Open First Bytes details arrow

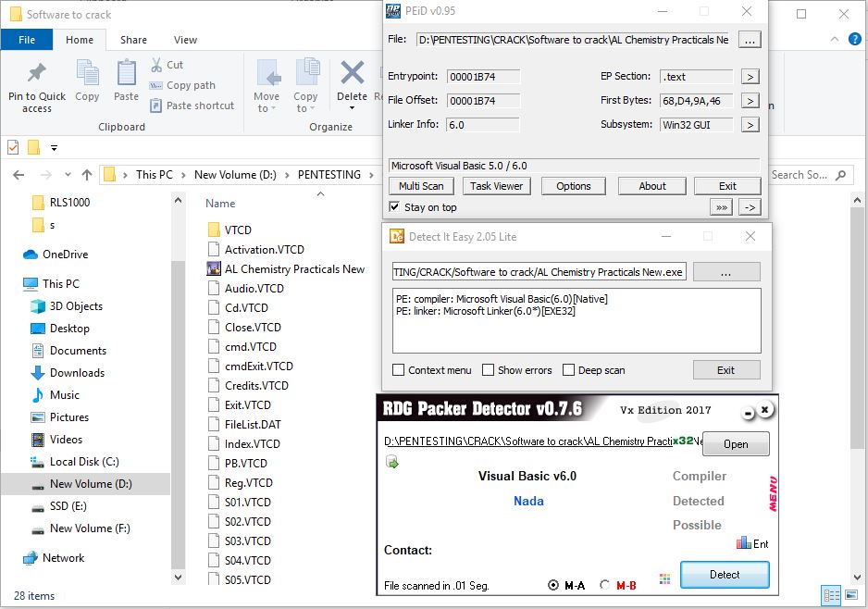[750, 101]
